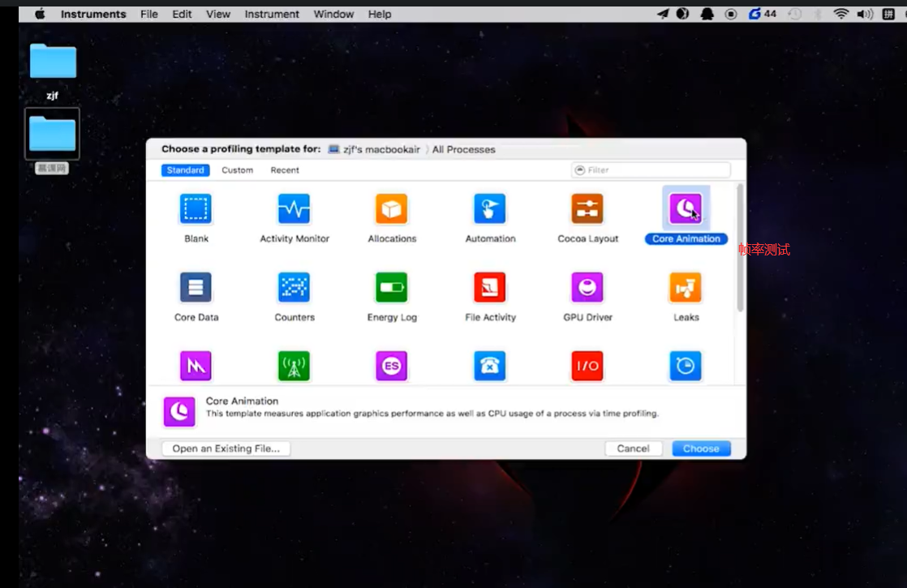
Task: Open the Edit menu
Action: pos(182,14)
